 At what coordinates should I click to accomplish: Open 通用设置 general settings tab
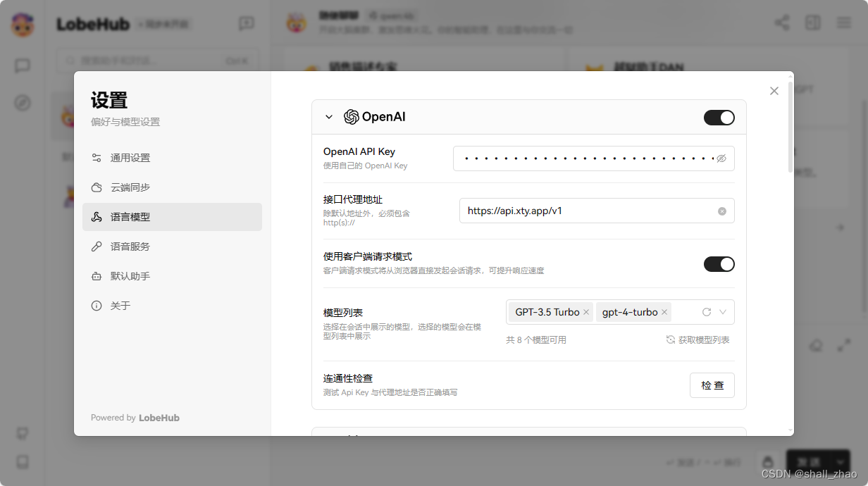pyautogui.click(x=172, y=158)
